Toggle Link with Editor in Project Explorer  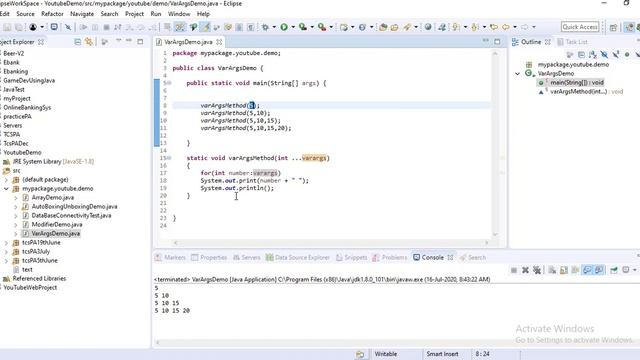(89, 42)
